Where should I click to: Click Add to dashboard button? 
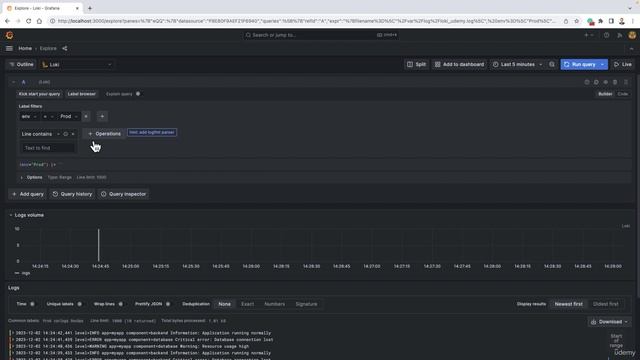[459, 64]
